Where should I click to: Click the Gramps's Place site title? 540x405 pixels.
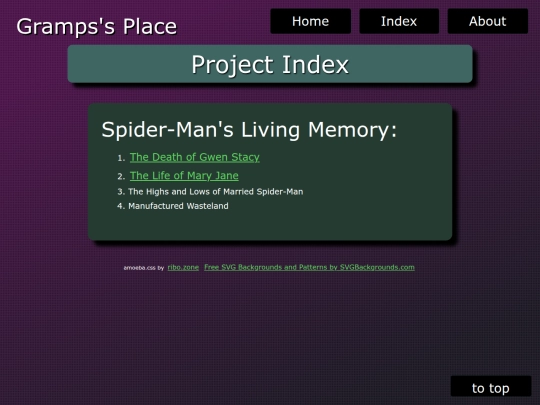(x=96, y=27)
